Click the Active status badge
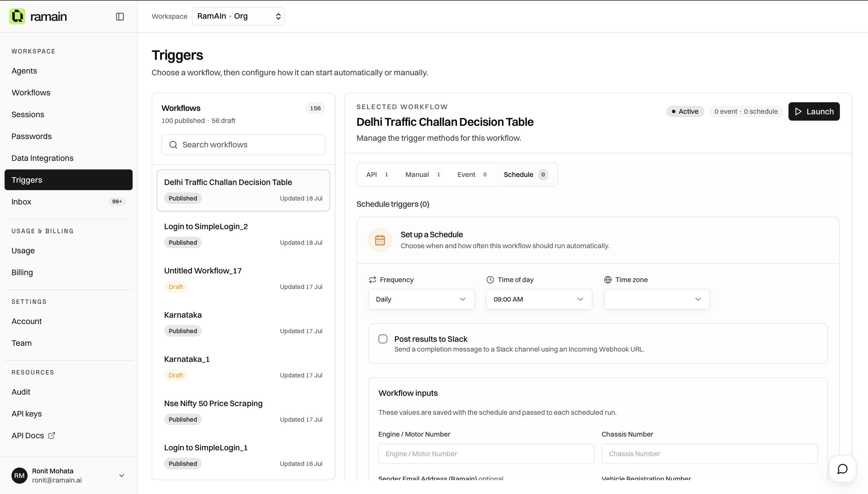 [685, 112]
